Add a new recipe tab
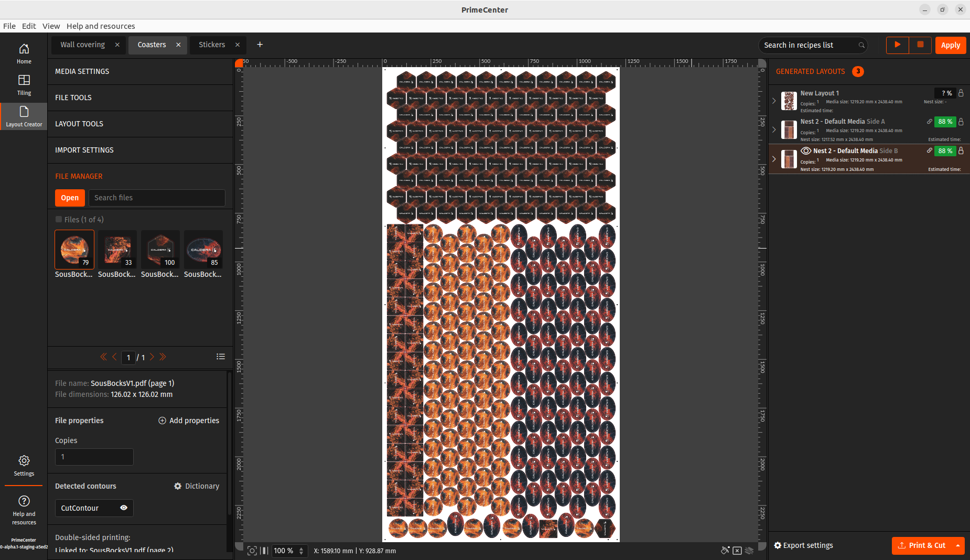The width and height of the screenshot is (970, 560). (x=260, y=45)
